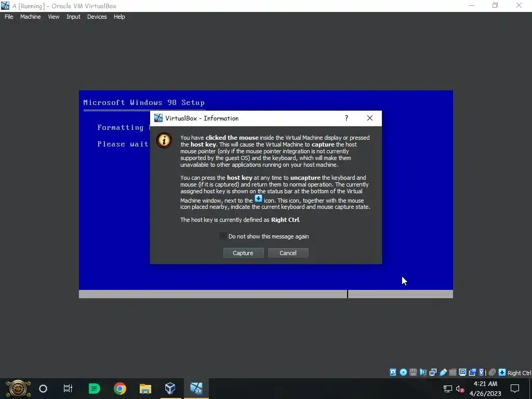Click the Right Ctrl host key label
Viewport: 532px width, 399px height.
click(520, 373)
